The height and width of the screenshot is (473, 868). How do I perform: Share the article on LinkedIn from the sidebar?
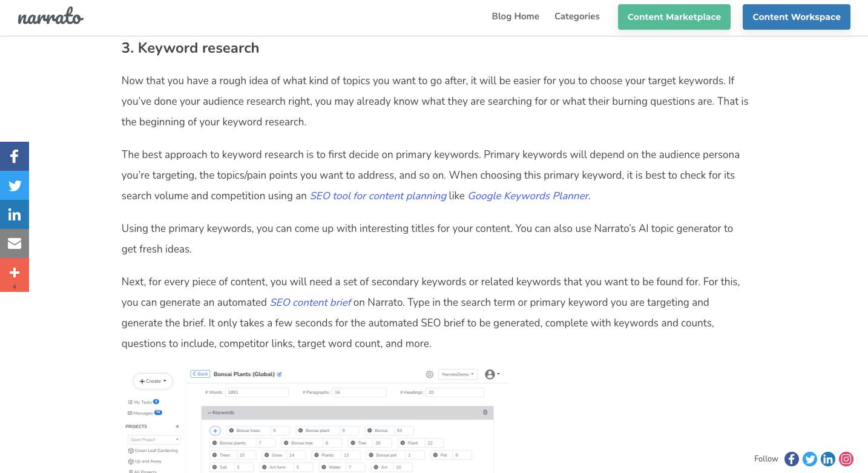pyautogui.click(x=15, y=214)
